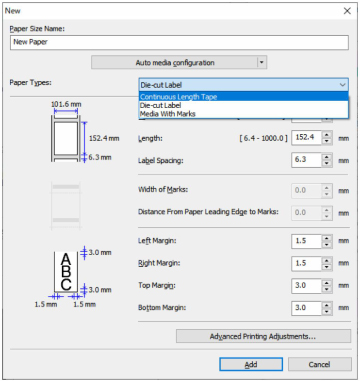Viewport: 360px width, 381px height.
Task: Click the Paper Size Name label
Action: tap(37, 29)
